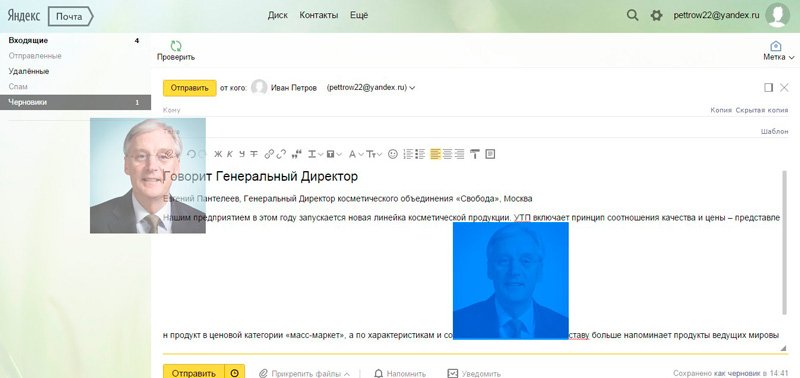This screenshot has height=378, width=800.
Task: Apply strikethrough formatting
Action: (x=254, y=154)
